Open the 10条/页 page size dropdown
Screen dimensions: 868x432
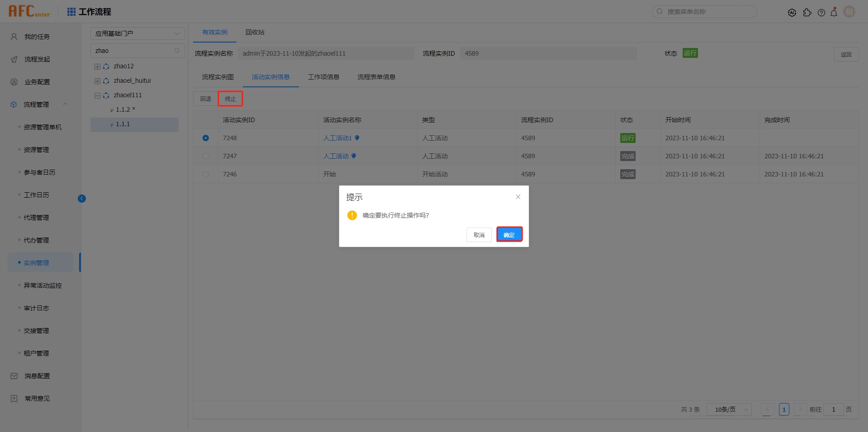tap(729, 409)
